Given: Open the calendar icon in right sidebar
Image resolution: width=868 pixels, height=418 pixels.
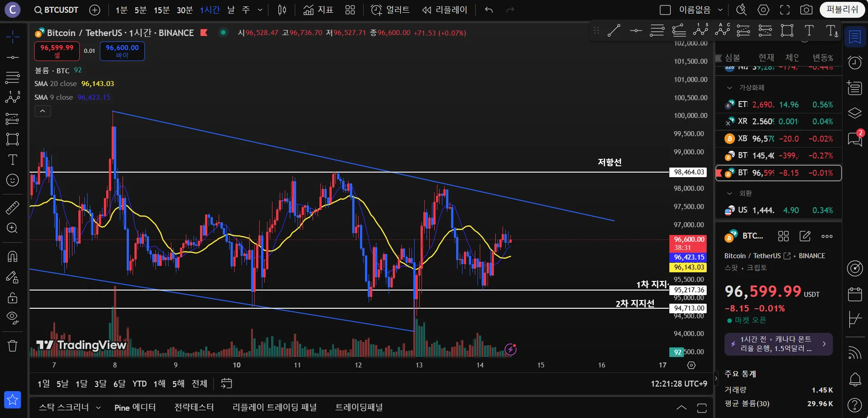Looking at the screenshot, I should coord(855,294).
